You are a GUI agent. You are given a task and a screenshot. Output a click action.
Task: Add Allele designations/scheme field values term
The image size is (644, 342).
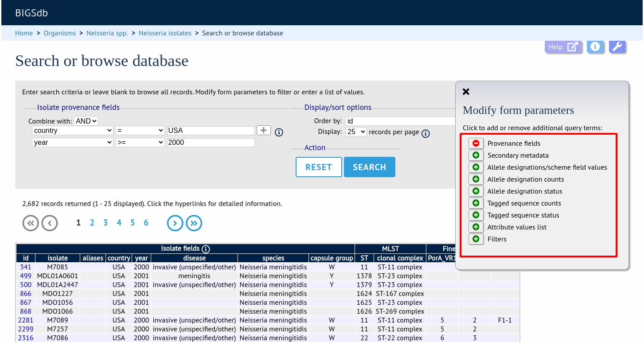click(x=476, y=167)
